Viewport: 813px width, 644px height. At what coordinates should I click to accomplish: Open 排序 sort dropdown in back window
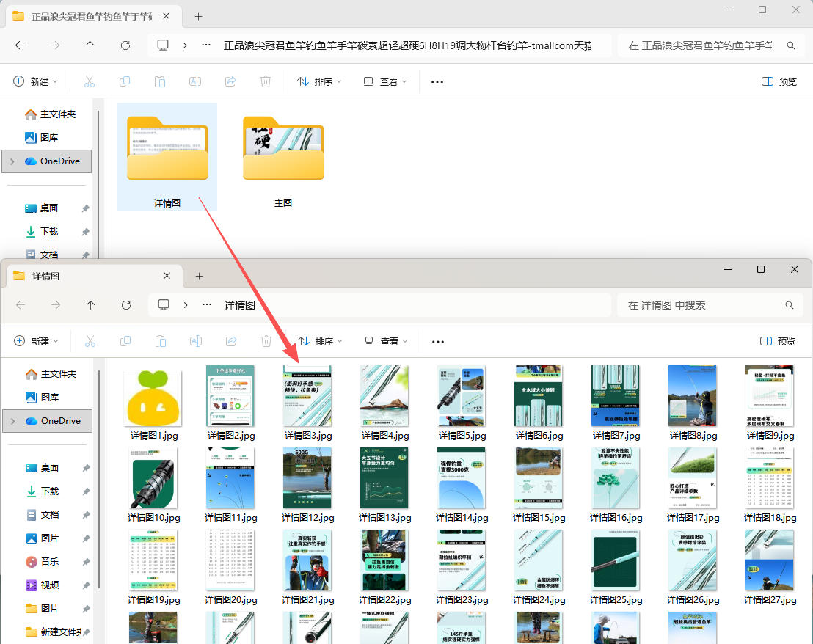tap(320, 81)
